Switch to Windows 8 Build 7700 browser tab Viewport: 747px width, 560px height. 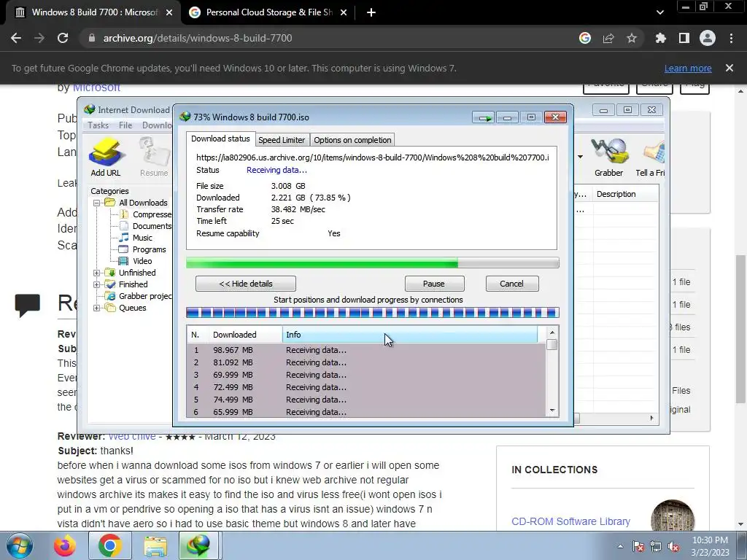93,12
